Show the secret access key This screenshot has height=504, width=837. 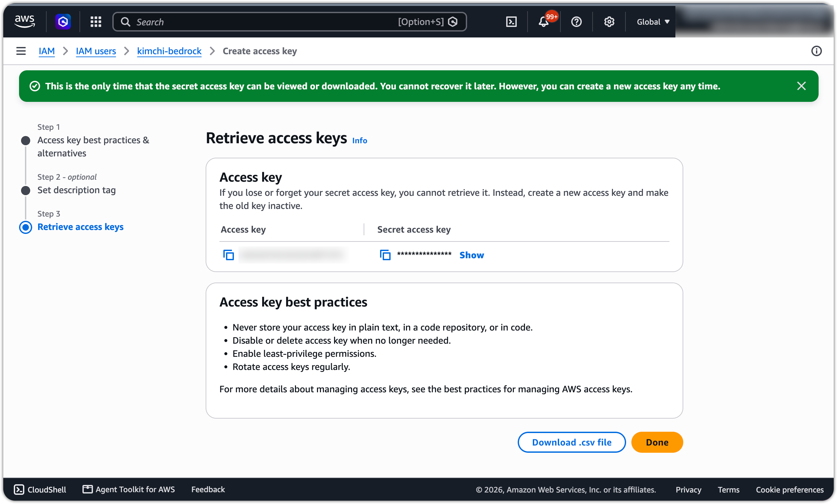point(471,255)
